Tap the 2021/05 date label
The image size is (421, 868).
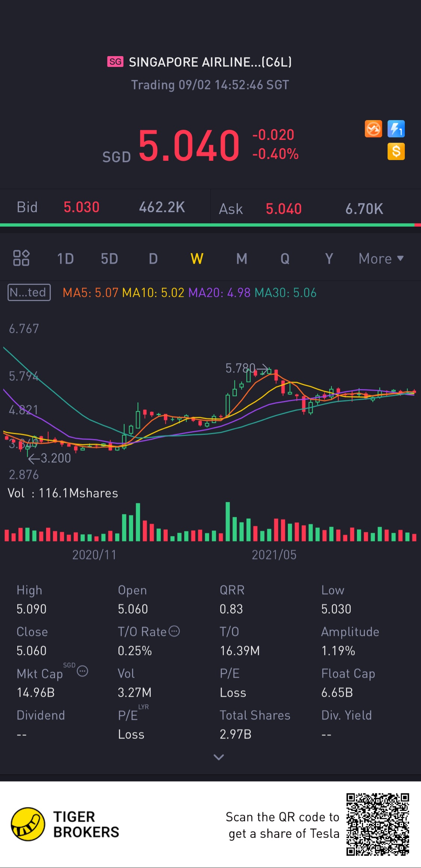[274, 555]
